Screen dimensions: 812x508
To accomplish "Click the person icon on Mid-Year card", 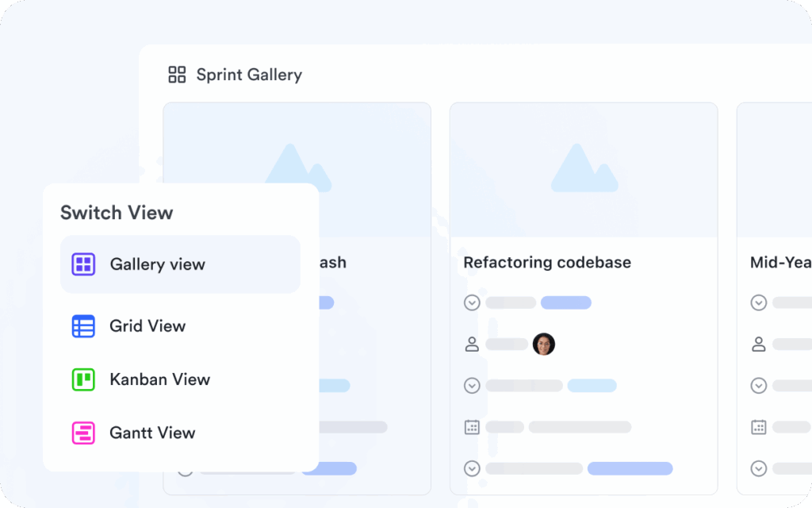I will [x=758, y=344].
